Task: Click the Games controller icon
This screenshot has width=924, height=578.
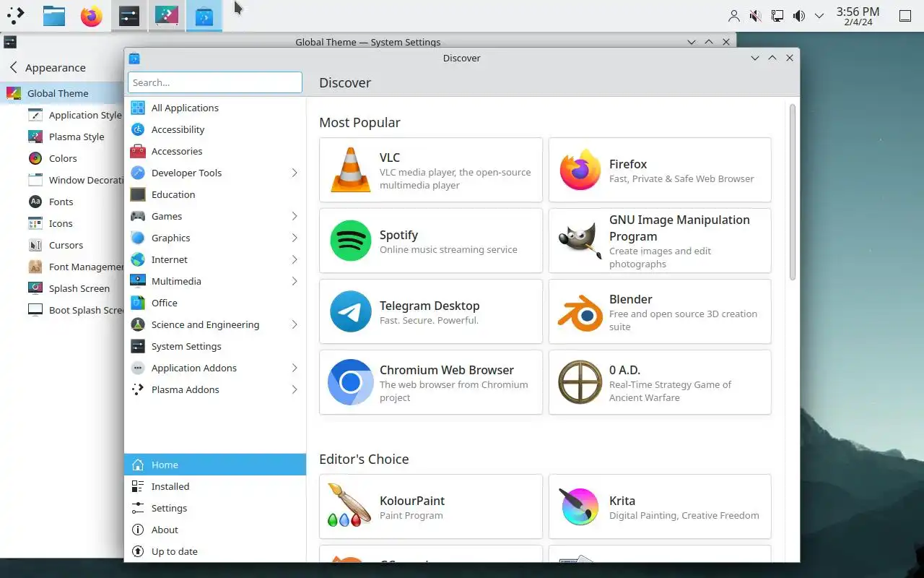Action: click(x=138, y=216)
